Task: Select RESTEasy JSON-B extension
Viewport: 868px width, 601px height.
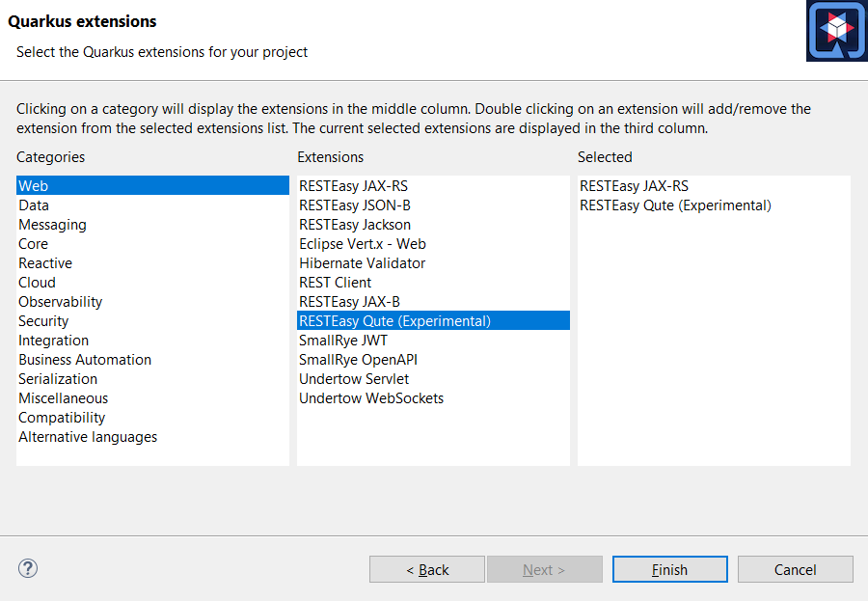Action: tap(355, 205)
